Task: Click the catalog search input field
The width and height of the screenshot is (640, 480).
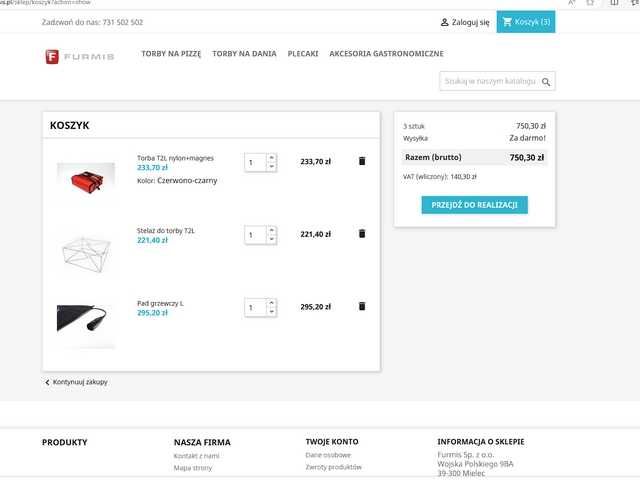Action: pyautogui.click(x=490, y=81)
